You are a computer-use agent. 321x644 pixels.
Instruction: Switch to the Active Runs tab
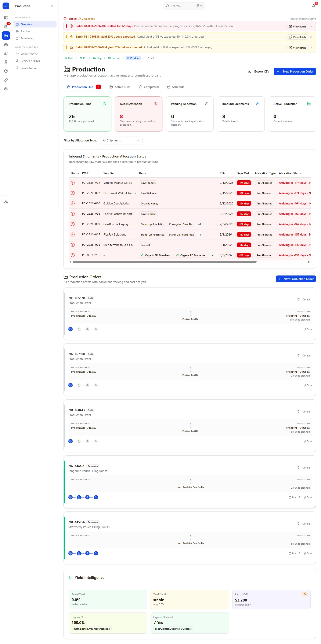120,87
